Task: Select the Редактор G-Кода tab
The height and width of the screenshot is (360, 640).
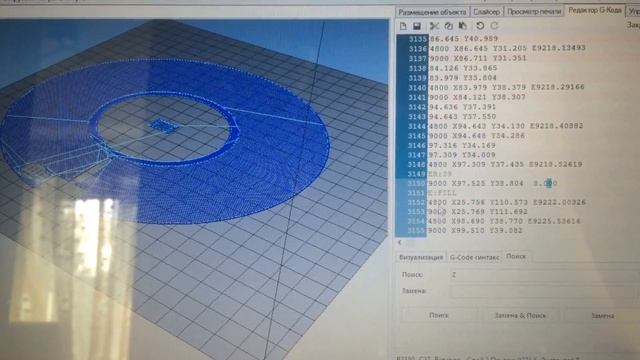Action: 595,10
